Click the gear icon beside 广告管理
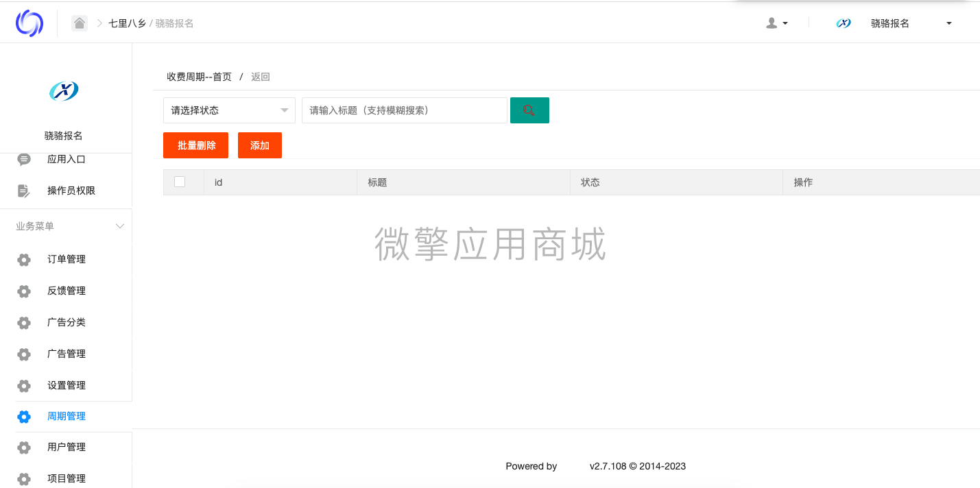This screenshot has width=980, height=488. [24, 354]
